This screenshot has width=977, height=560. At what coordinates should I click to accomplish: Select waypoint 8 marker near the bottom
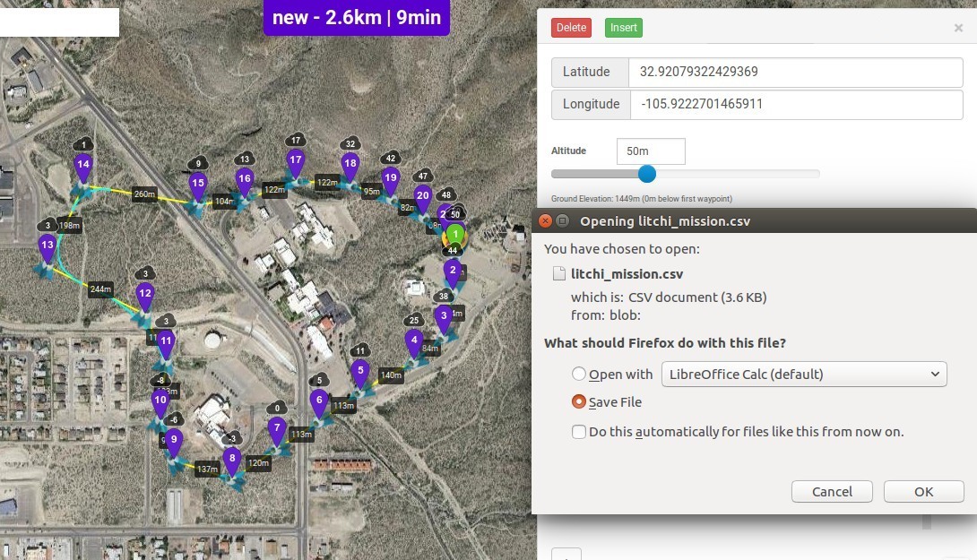pos(231,458)
